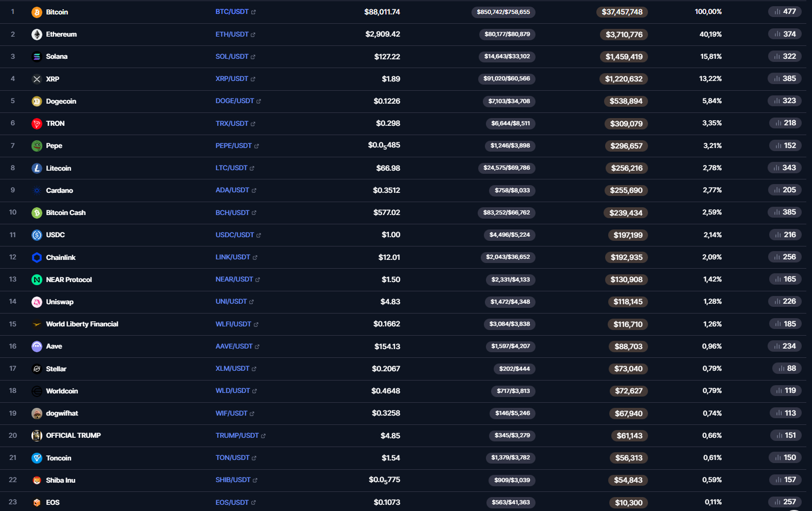Click the Solana coin logo icon
The width and height of the screenshot is (812, 511).
point(37,57)
